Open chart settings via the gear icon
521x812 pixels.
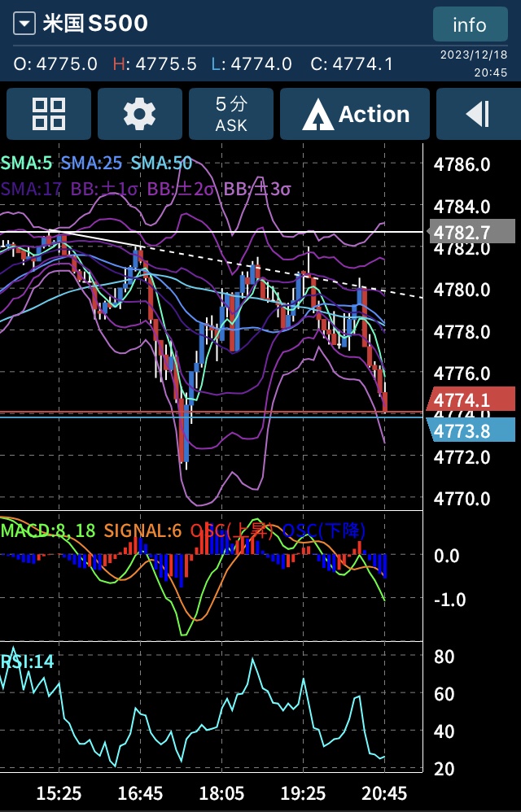[139, 115]
